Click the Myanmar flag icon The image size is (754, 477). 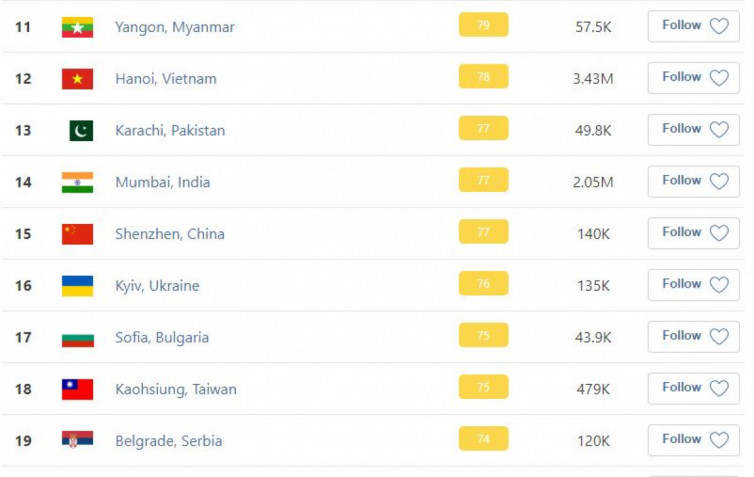point(77,27)
